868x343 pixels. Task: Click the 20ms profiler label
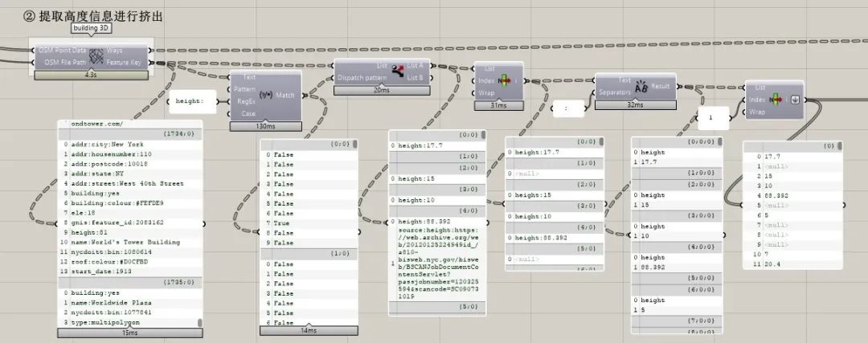pos(382,90)
